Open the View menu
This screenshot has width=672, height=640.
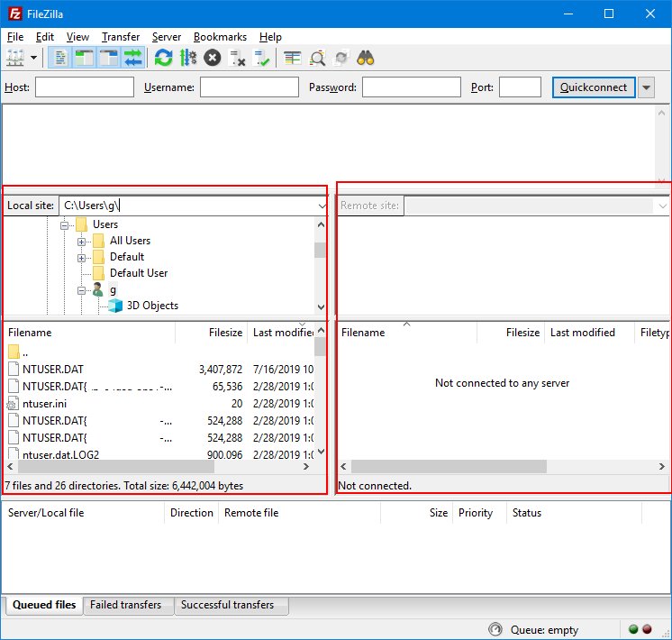77,37
